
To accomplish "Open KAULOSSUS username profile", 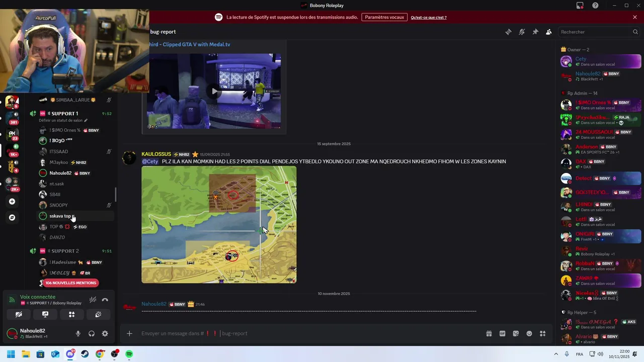I will (156, 154).
